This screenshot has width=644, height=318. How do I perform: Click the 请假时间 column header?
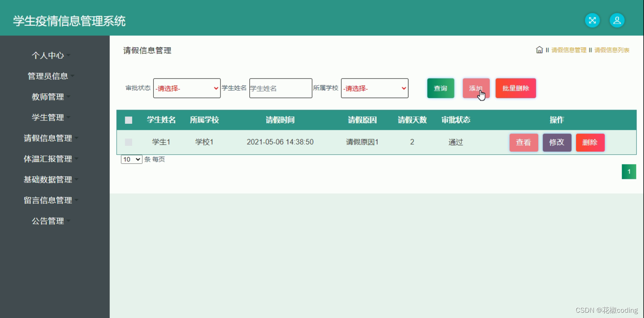(280, 120)
